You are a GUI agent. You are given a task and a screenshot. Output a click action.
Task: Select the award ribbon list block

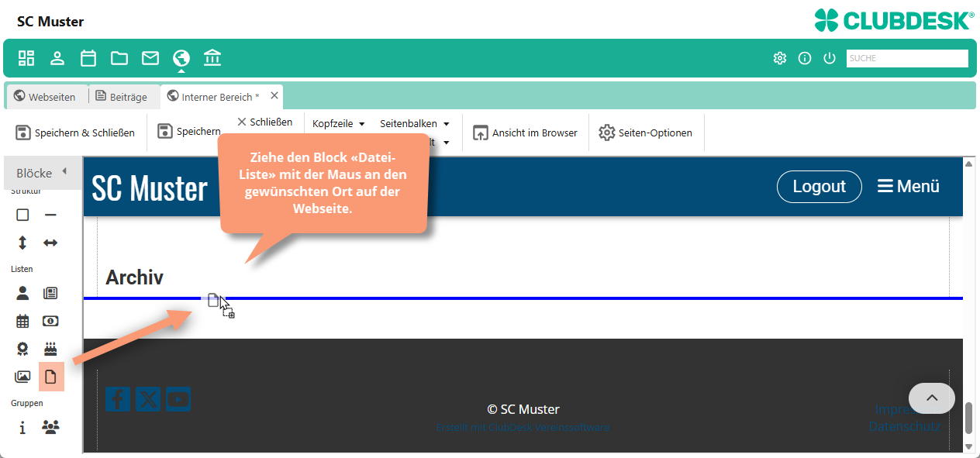22,349
